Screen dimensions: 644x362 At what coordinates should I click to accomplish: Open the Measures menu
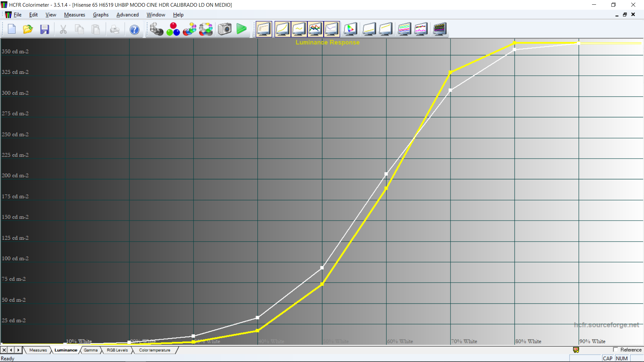coord(74,15)
